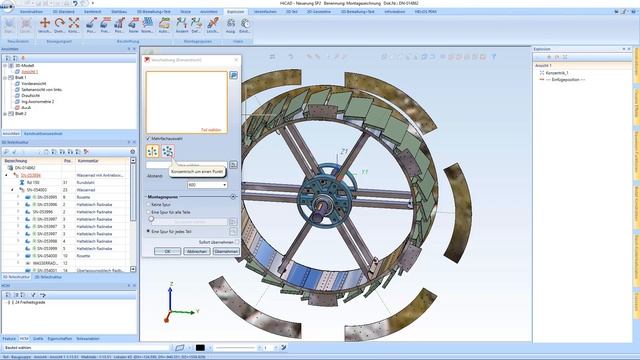Click the slider handle under Eine Spur für alle Teile
The height and width of the screenshot is (360, 640).
(151, 219)
